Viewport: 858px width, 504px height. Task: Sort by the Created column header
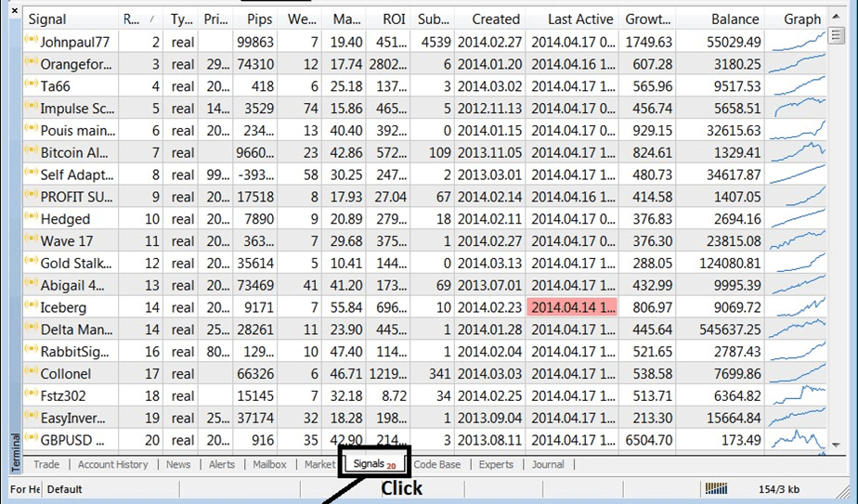coord(489,19)
